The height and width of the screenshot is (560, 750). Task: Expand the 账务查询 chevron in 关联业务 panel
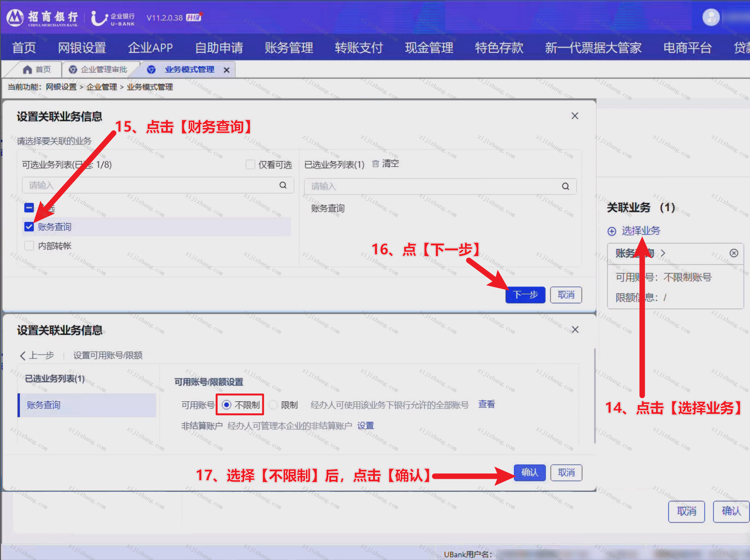(x=663, y=253)
